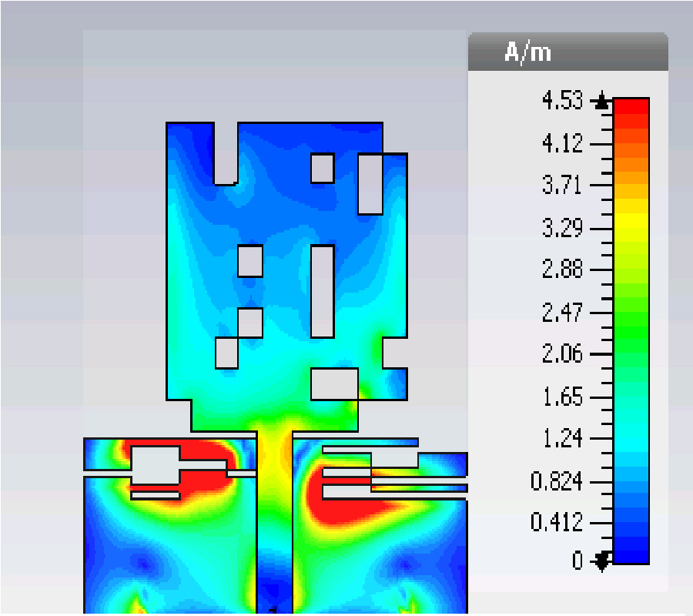
Task: Select the tall vertical slot in patch center
Action: 323,291
